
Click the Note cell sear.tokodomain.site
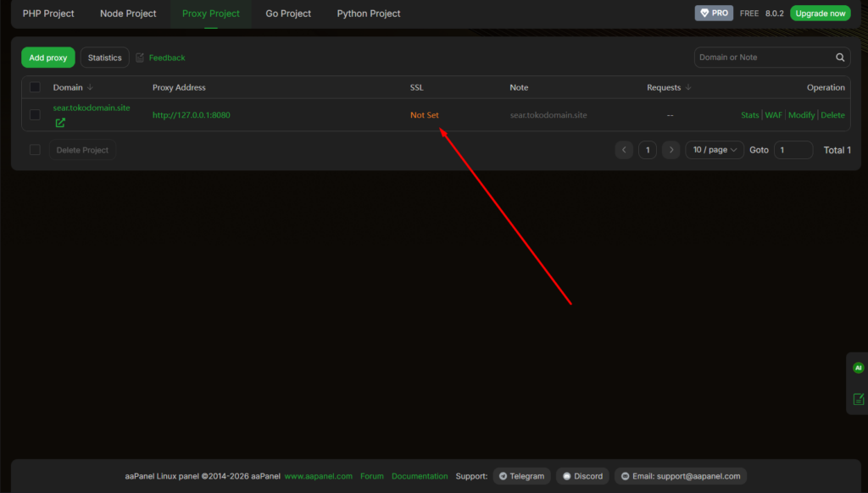click(x=548, y=115)
